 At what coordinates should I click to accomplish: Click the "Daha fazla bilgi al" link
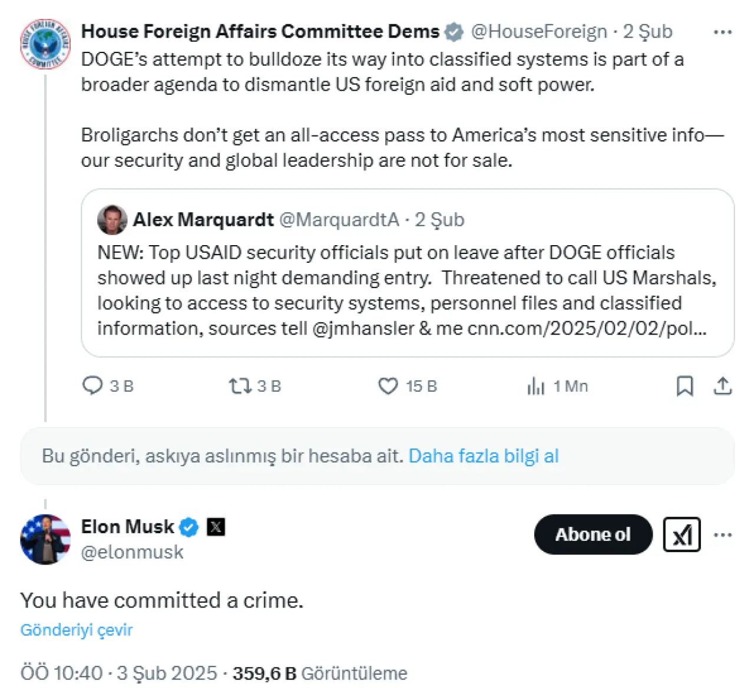pyautogui.click(x=483, y=456)
